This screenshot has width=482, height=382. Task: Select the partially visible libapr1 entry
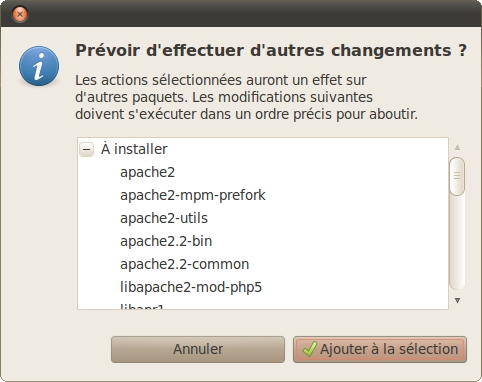[x=142, y=306]
